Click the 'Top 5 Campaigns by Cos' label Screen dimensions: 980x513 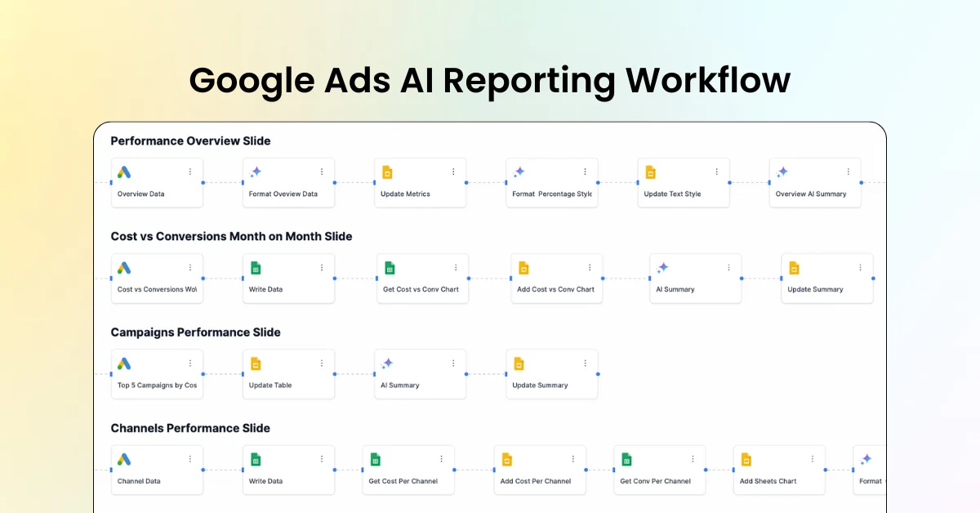coord(157,386)
